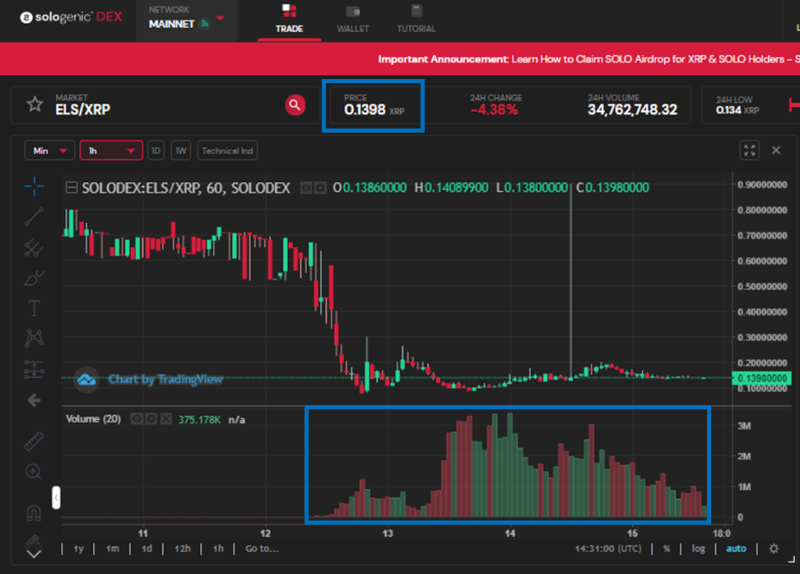Toggle main series visibility eye icon
800x574 pixels.
(x=306, y=188)
